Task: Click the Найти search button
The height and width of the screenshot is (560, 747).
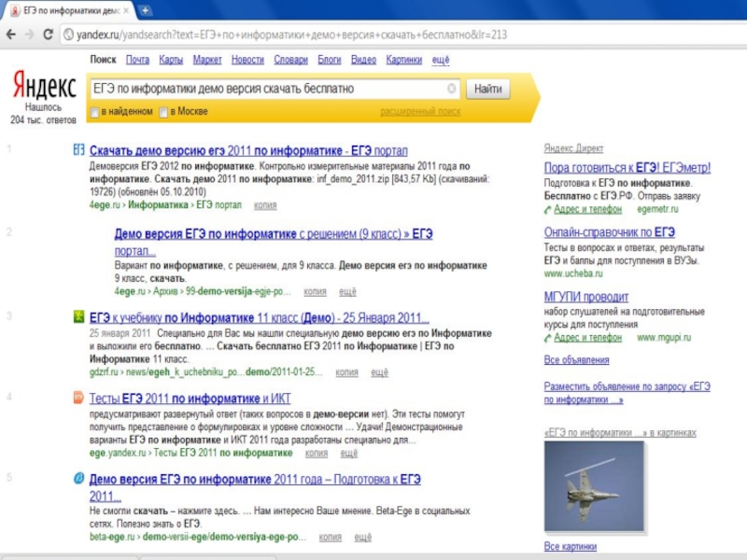Action: [488, 89]
